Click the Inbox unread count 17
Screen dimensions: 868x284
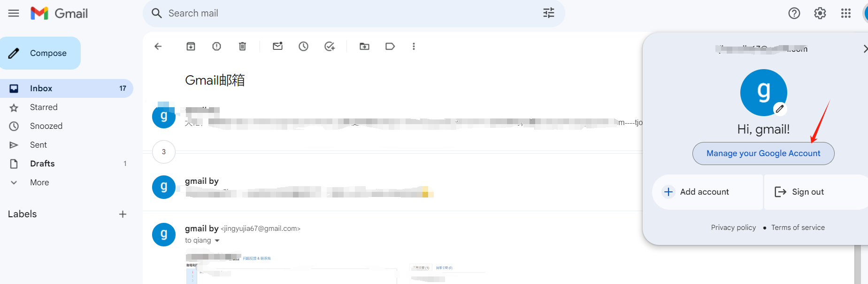(123, 88)
